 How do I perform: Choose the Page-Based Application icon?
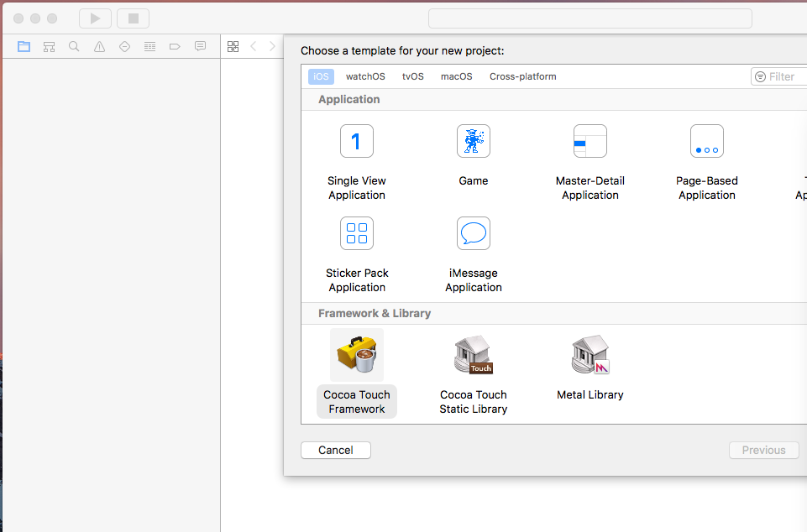tap(707, 141)
